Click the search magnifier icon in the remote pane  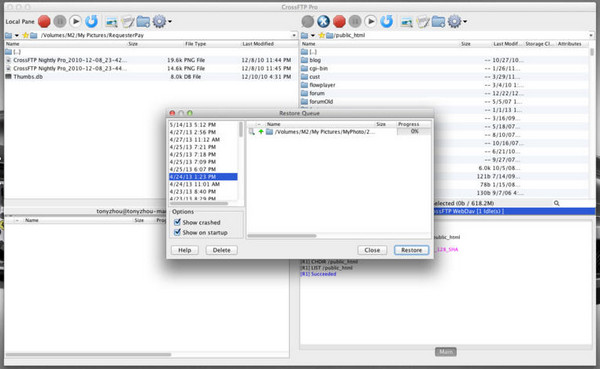[556, 203]
